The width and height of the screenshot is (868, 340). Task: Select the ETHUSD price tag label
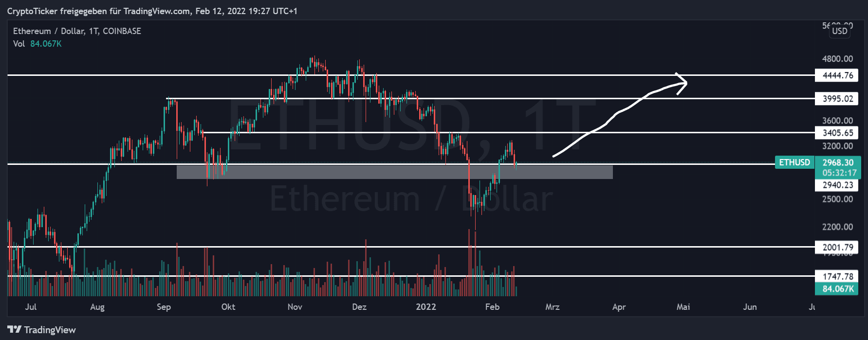click(x=794, y=162)
